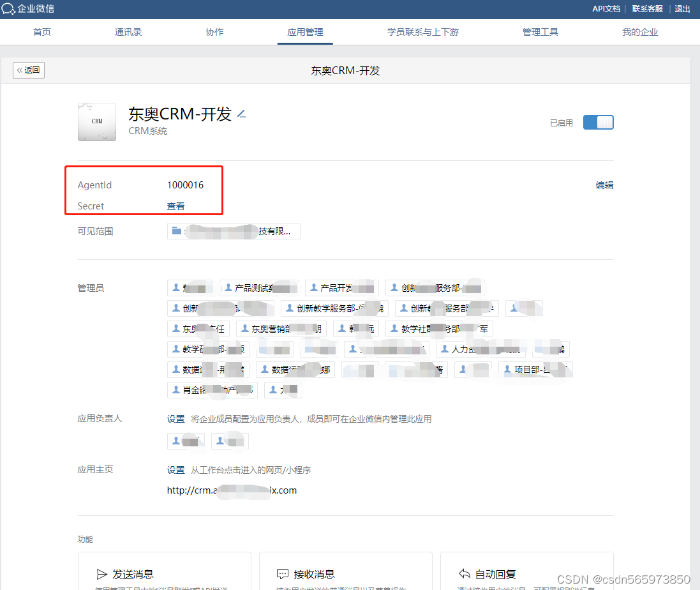Click person icon of 肖金 admin tag
Viewport: 700px width, 590px height.
tap(176, 390)
